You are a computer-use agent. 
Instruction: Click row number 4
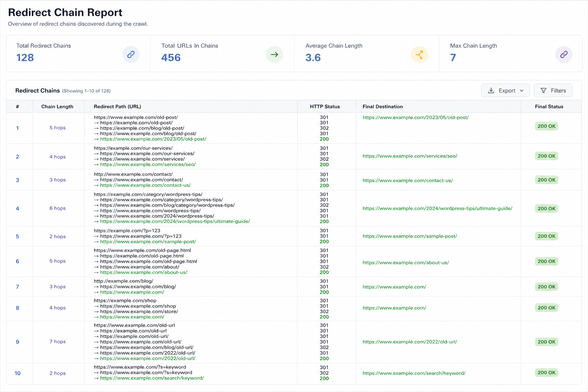tap(17, 209)
